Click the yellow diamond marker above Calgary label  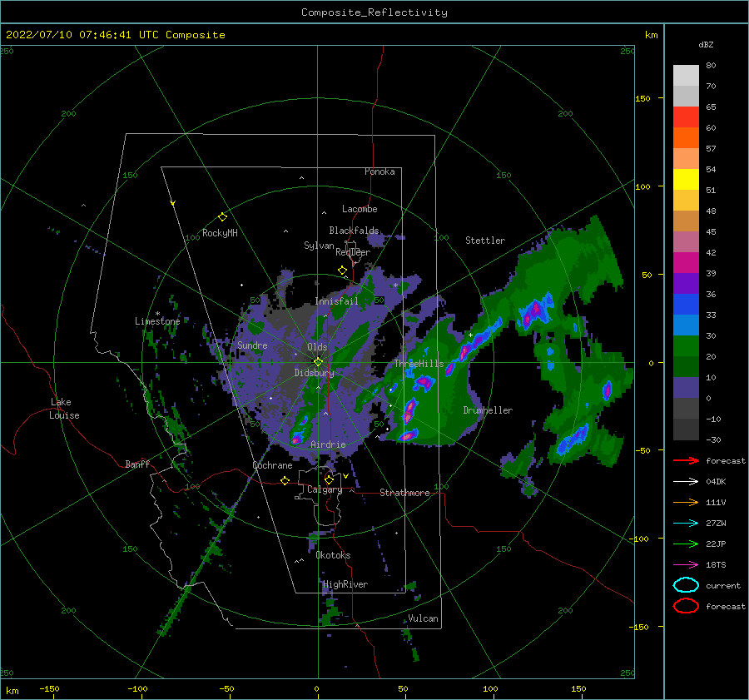click(329, 479)
